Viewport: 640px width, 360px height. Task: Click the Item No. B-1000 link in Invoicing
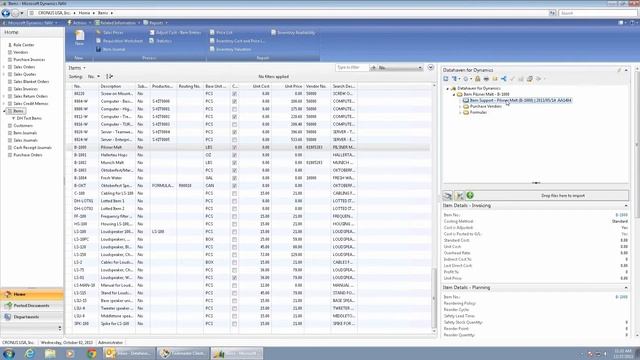click(x=622, y=215)
